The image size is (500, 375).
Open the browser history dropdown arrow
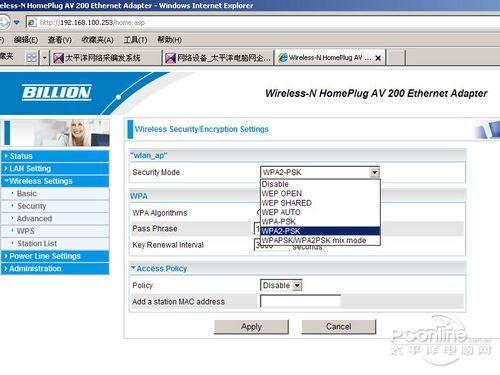coord(17,23)
